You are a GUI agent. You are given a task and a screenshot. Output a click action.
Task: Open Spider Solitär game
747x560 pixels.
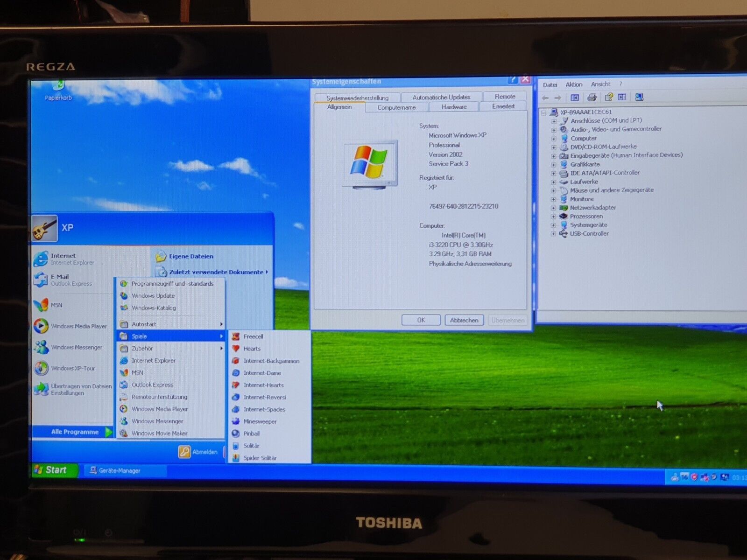(x=260, y=458)
